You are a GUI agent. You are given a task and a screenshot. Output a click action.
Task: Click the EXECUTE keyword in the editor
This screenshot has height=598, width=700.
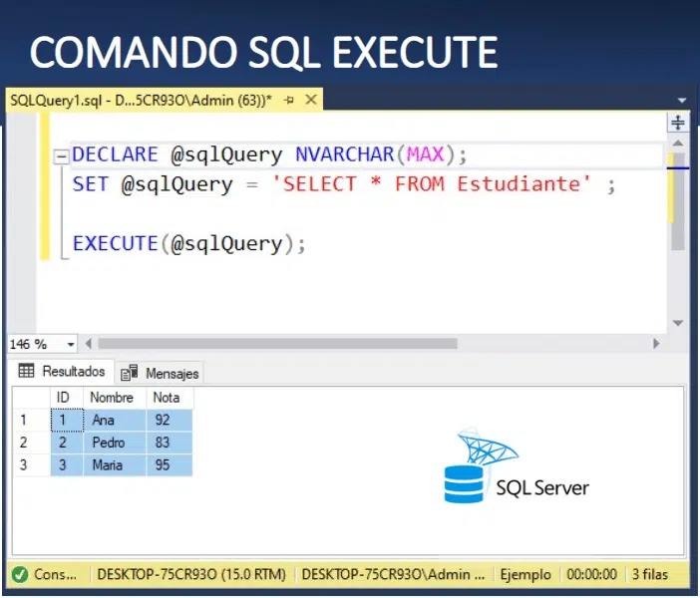[x=116, y=243]
